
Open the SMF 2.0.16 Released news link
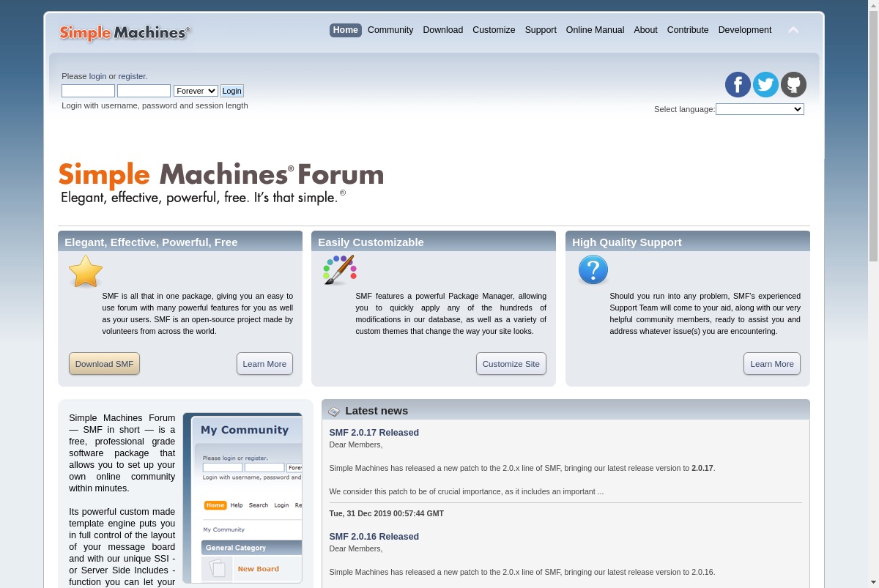[x=374, y=537]
